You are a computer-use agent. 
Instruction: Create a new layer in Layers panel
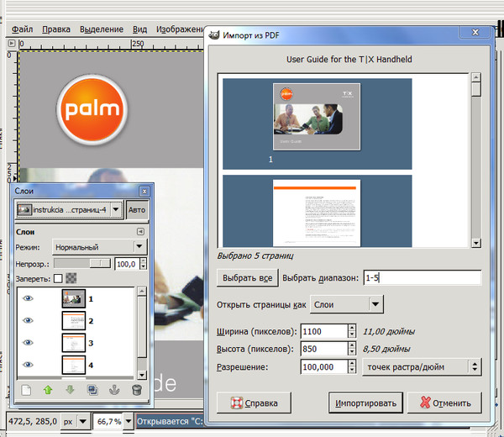26,390
